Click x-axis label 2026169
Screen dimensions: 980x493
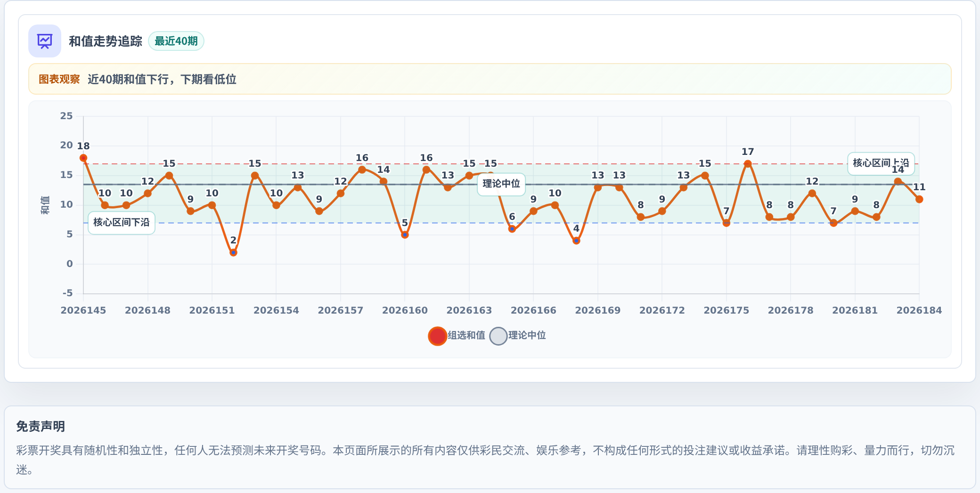point(598,310)
